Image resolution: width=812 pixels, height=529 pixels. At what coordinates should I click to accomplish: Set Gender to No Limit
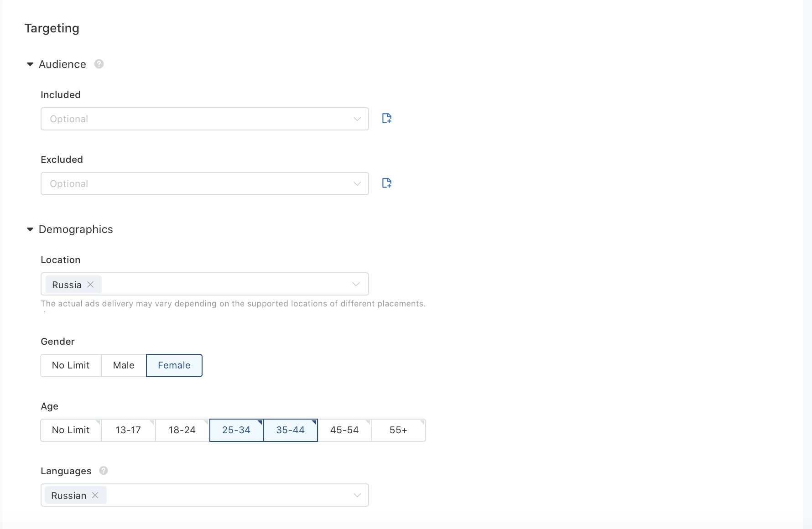tap(71, 365)
